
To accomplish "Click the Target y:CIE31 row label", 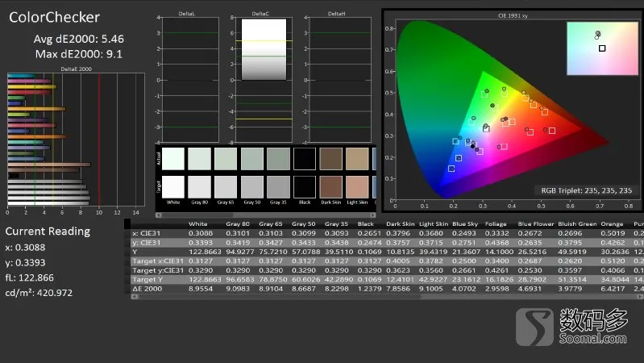I will [158, 270].
